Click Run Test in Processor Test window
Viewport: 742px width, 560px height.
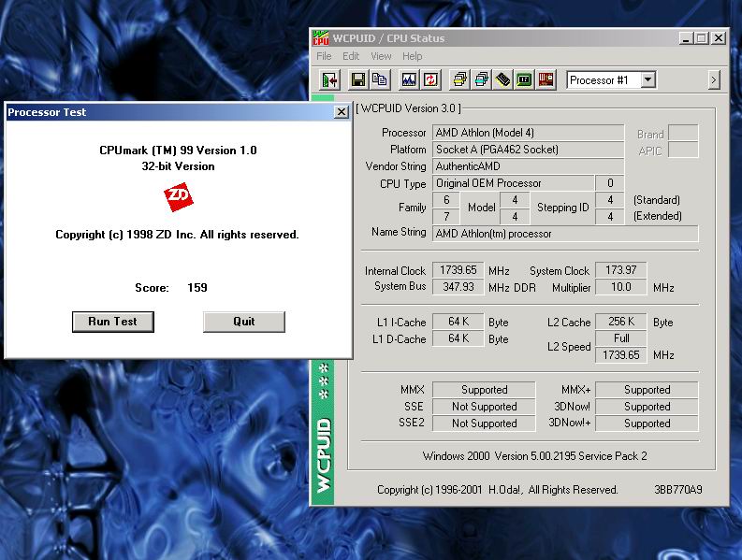pyautogui.click(x=113, y=322)
